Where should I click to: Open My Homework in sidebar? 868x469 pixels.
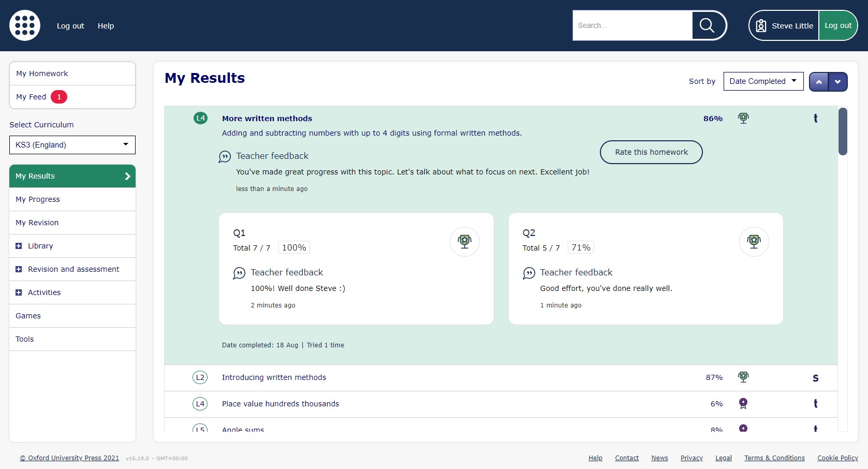[x=72, y=74]
